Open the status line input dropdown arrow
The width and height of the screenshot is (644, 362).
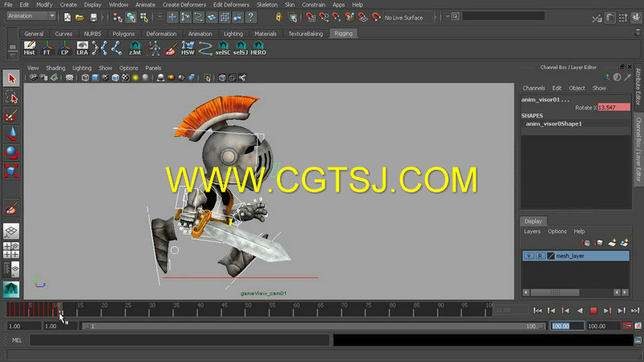[448, 17]
